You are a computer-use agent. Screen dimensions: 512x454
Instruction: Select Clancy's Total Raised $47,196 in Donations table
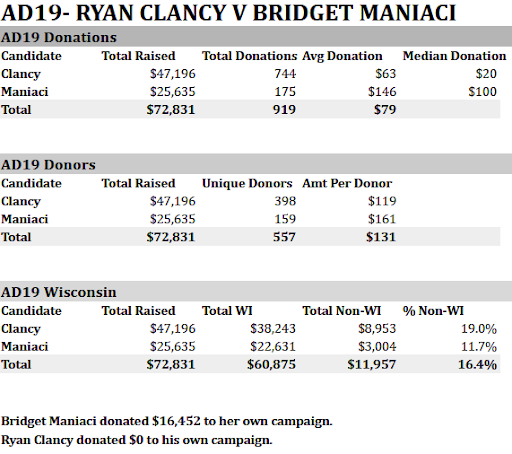172,74
